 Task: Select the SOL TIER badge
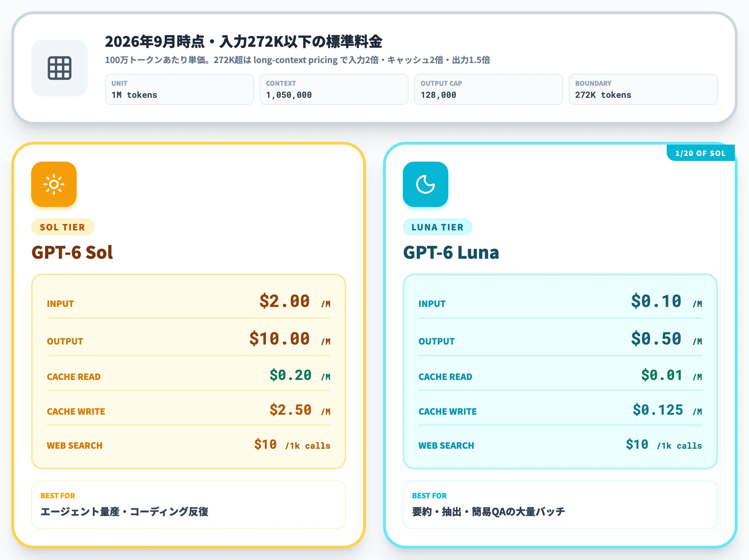[62, 227]
